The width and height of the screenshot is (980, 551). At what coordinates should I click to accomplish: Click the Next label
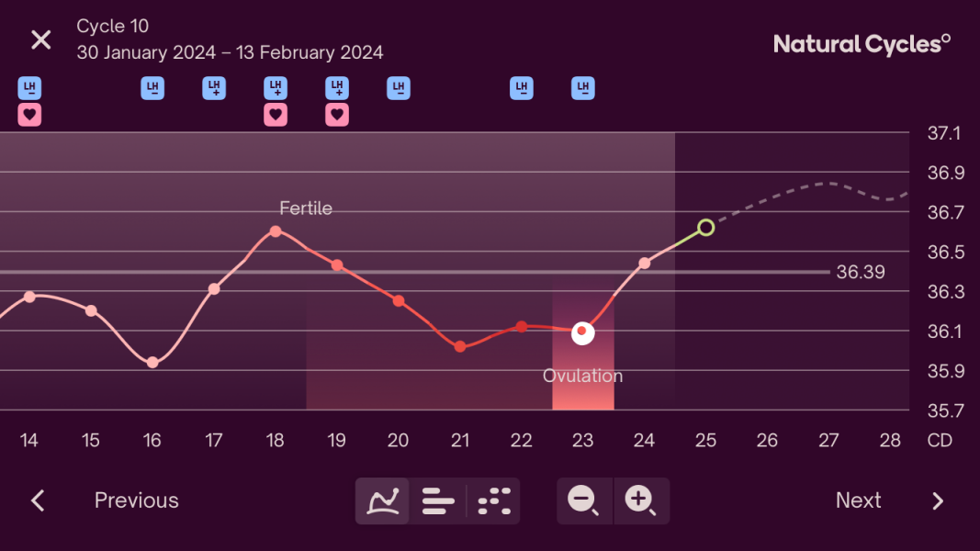[858, 500]
